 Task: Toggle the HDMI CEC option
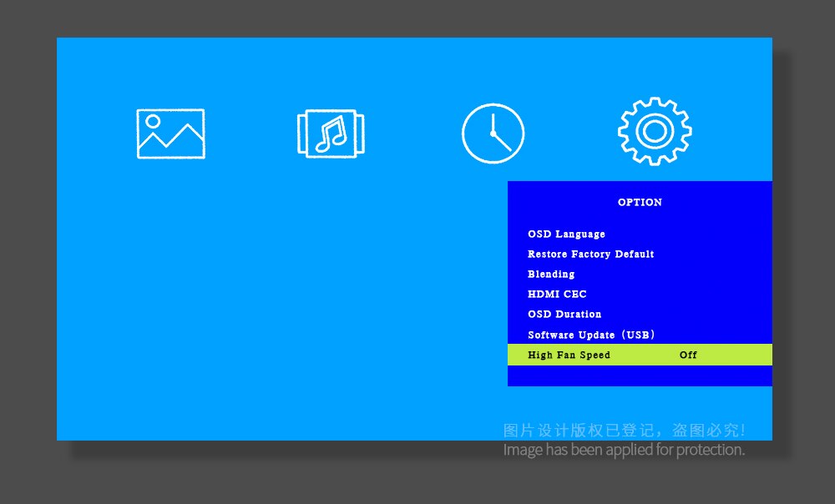pyautogui.click(x=557, y=295)
